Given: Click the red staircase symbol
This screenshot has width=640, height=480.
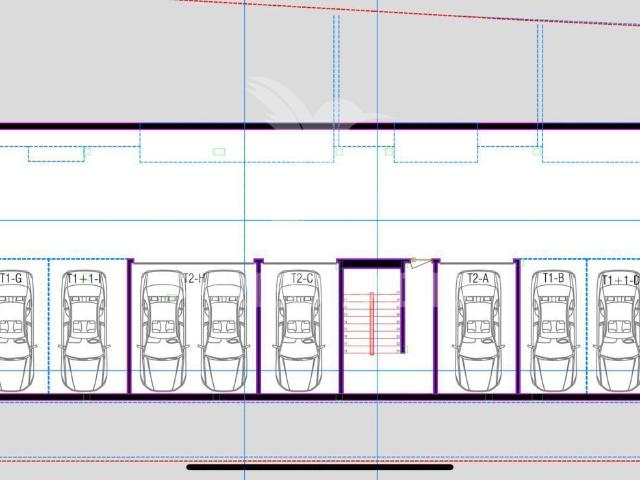Looking at the screenshot, I should 372,323.
